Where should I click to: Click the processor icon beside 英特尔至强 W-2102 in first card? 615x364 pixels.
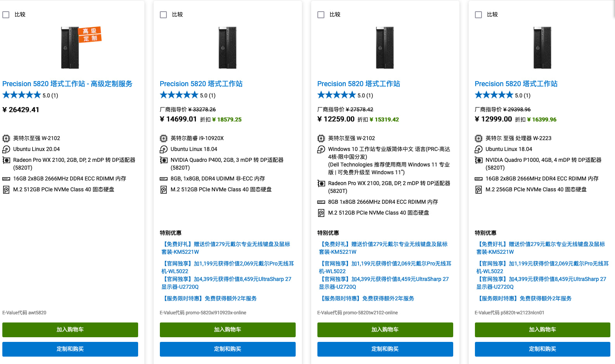point(6,138)
